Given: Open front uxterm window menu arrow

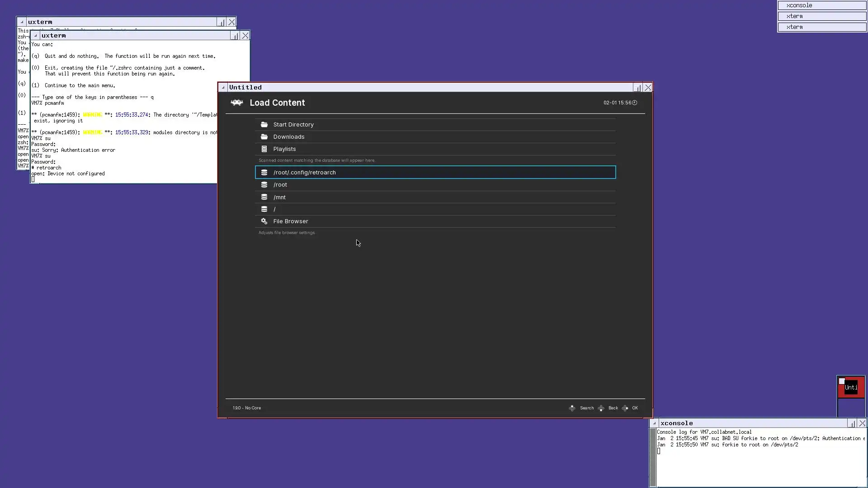Looking at the screenshot, I should 35,36.
